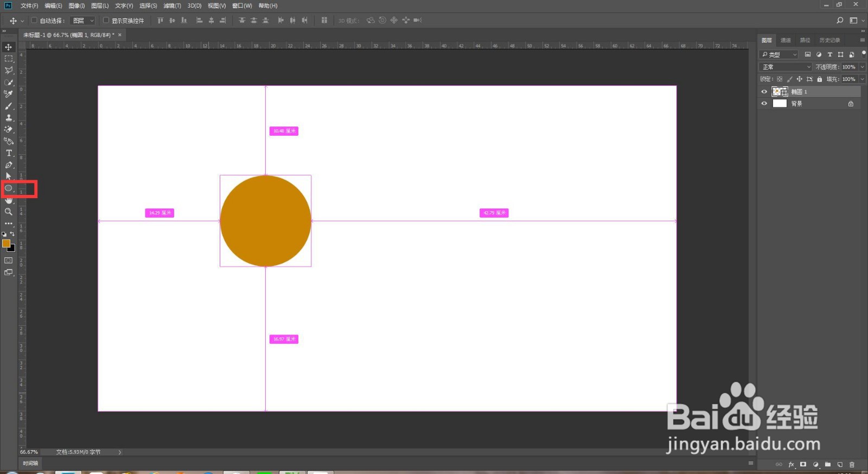The width and height of the screenshot is (868, 474).
Task: Enable the 显示变换控件 checkbox
Action: coord(106,21)
